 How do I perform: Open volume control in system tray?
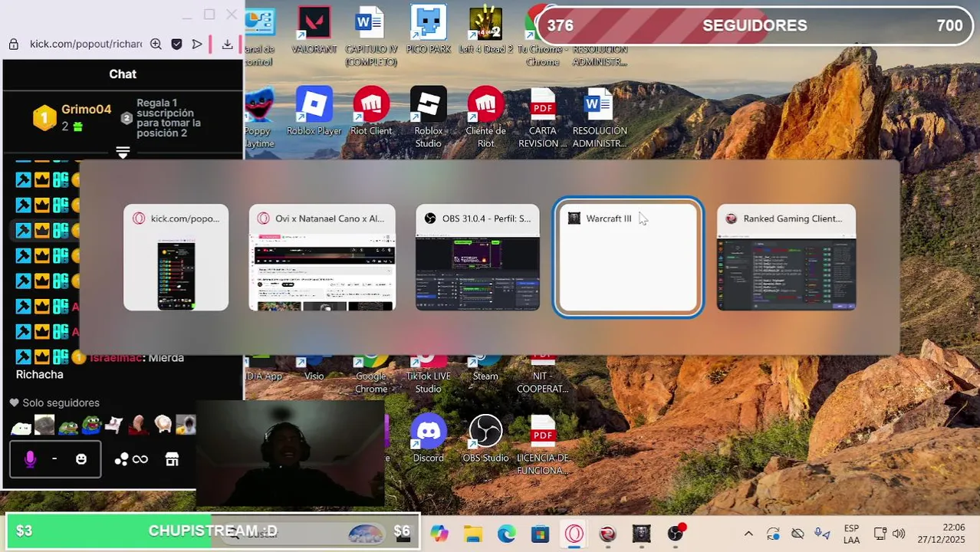coord(899,534)
